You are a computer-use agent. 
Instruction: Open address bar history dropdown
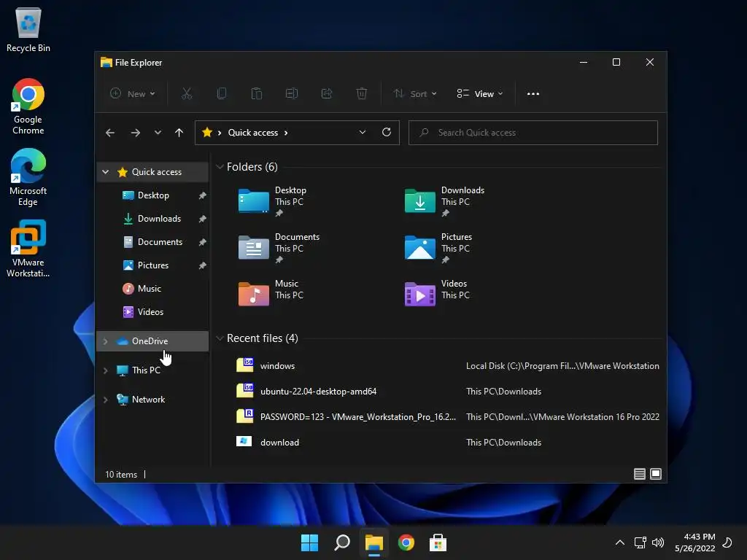coord(363,133)
